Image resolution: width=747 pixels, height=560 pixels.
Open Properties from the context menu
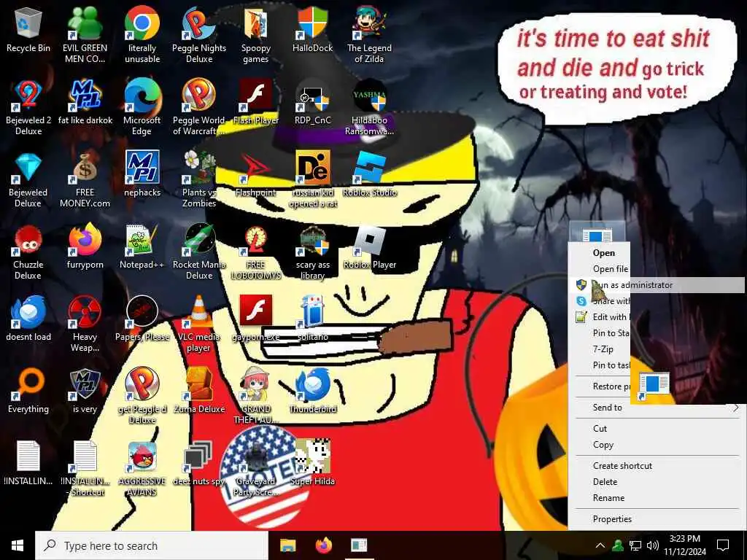pyautogui.click(x=657, y=518)
